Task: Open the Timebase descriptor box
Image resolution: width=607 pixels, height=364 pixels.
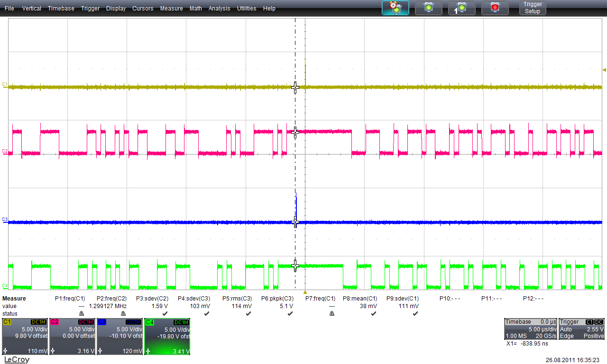Action: (x=530, y=329)
